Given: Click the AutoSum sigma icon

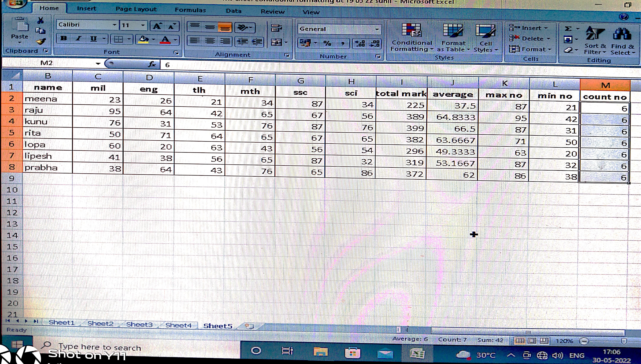Looking at the screenshot, I should click(x=568, y=29).
